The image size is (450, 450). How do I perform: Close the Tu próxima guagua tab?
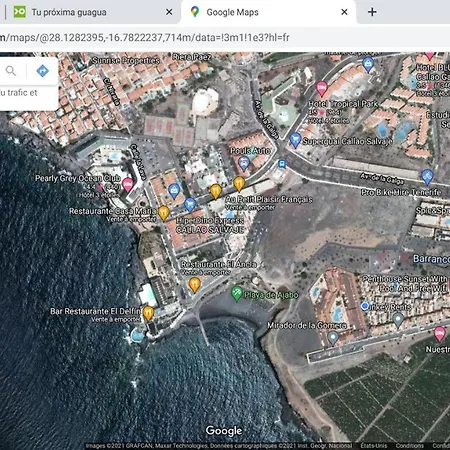coord(169,12)
